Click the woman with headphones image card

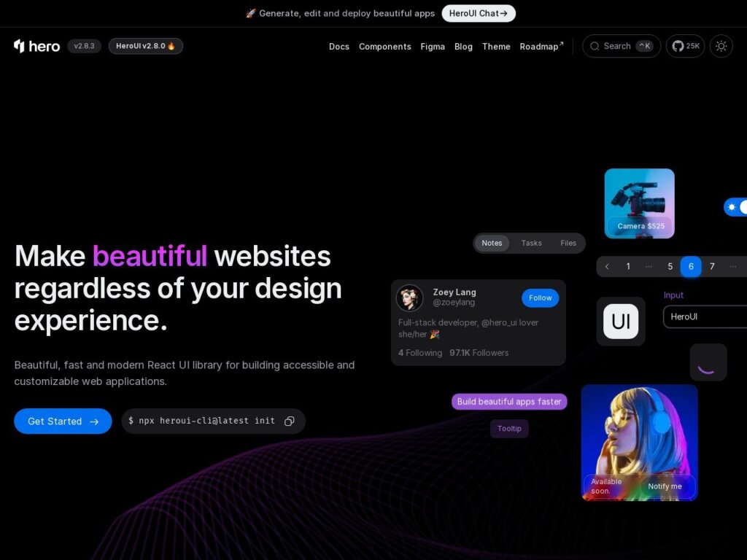click(x=639, y=443)
